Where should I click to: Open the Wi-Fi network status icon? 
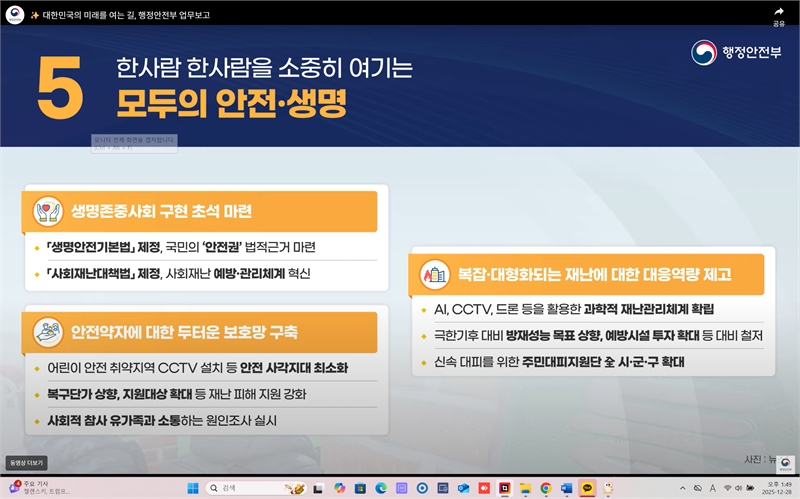click(x=727, y=488)
